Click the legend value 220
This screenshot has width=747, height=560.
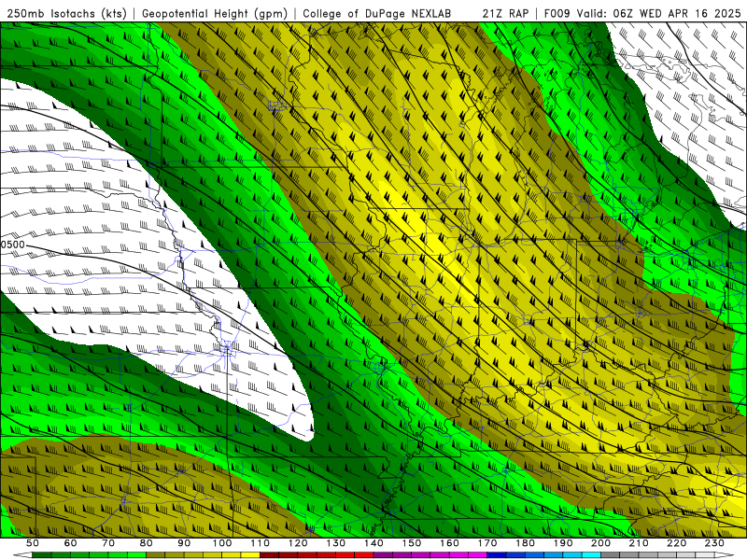[x=676, y=543]
